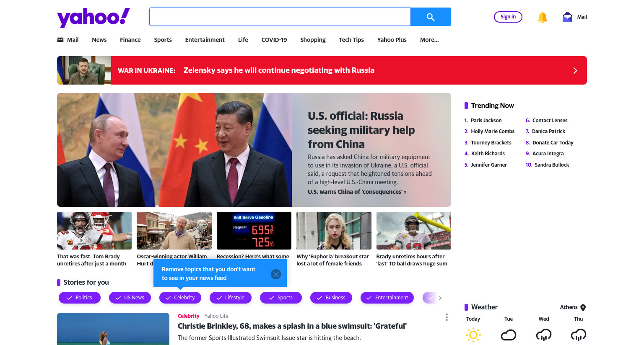Open trending topic Donate Car Today

(x=553, y=143)
